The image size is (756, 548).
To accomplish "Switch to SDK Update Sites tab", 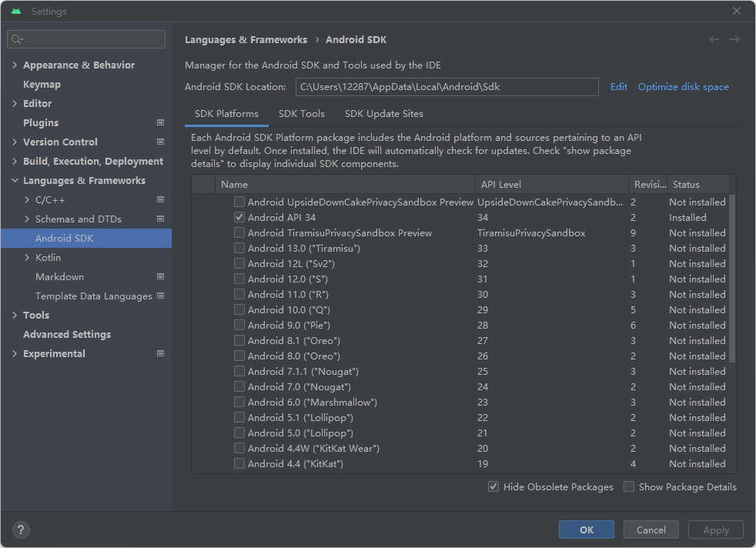I will (384, 114).
